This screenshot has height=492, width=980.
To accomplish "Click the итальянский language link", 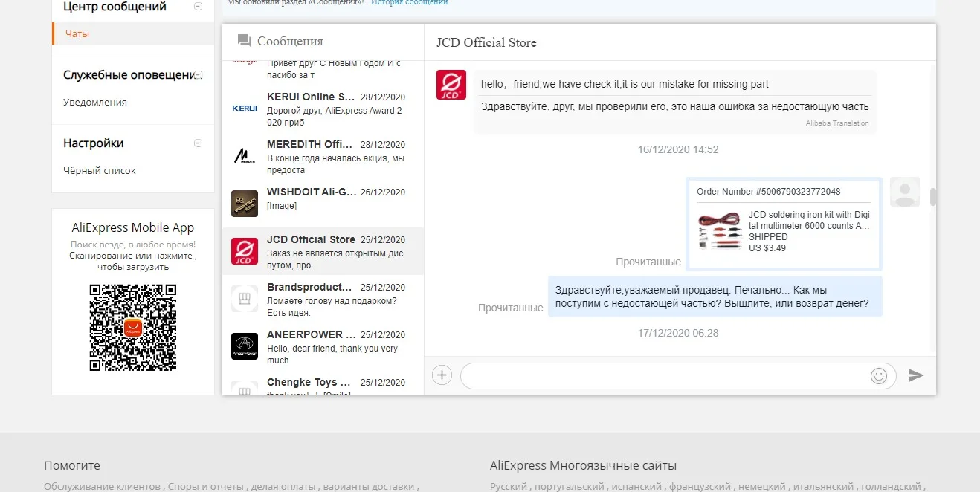I will (824, 487).
